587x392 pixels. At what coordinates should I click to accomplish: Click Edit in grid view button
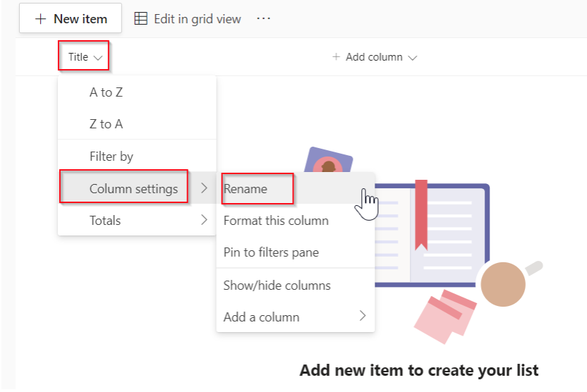pyautogui.click(x=188, y=19)
